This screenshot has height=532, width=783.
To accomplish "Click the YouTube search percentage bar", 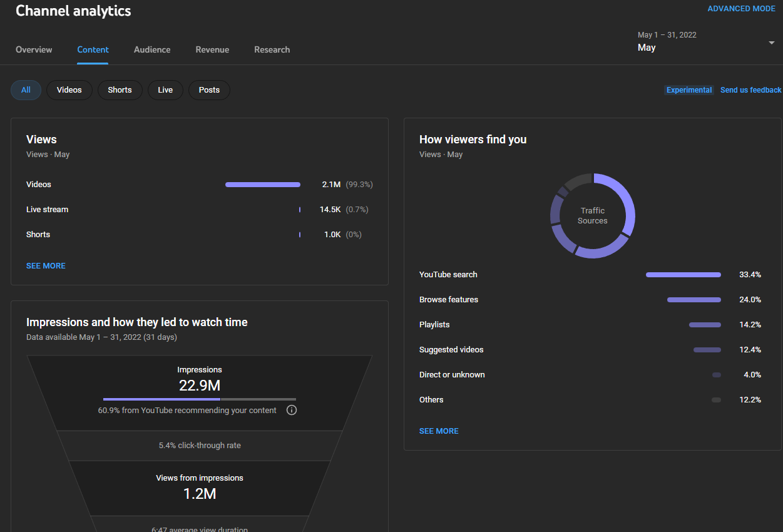I will tap(683, 275).
